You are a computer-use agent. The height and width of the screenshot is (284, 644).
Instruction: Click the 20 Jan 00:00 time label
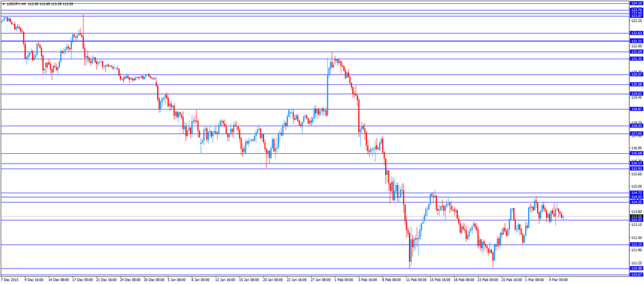[273, 280]
